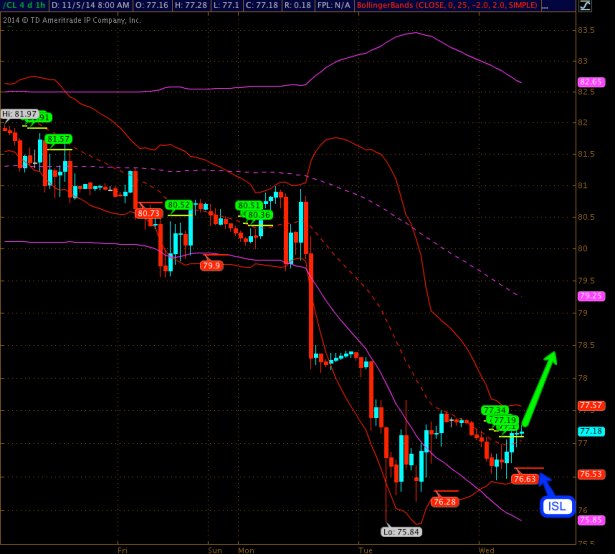Select the magenta 79.25 price bubble

(x=591, y=296)
